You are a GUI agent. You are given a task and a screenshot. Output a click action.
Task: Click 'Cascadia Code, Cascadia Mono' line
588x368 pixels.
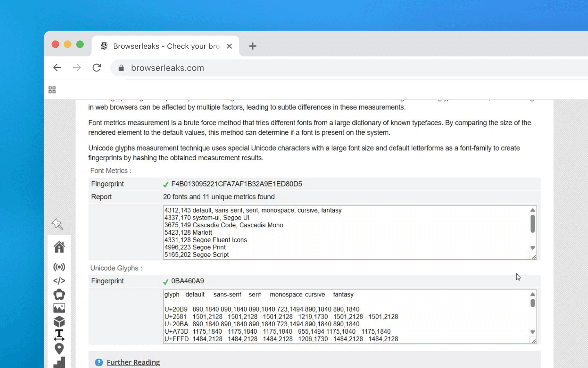(x=224, y=225)
